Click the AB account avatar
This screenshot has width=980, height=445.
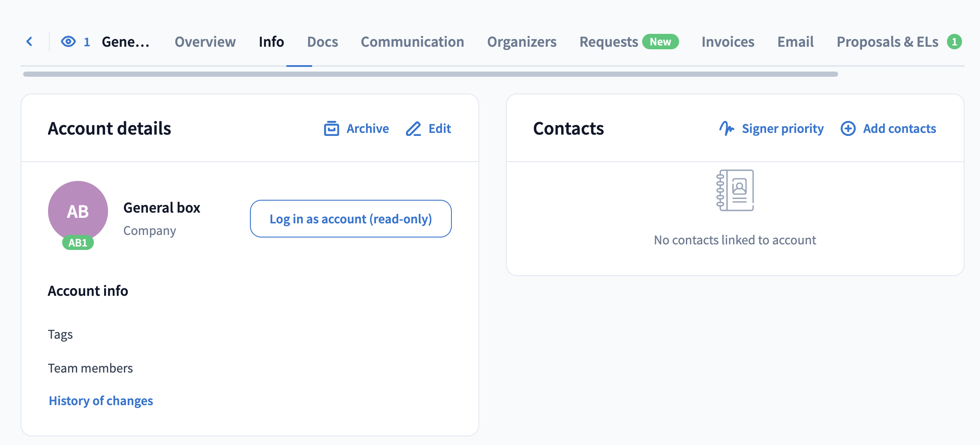click(78, 210)
